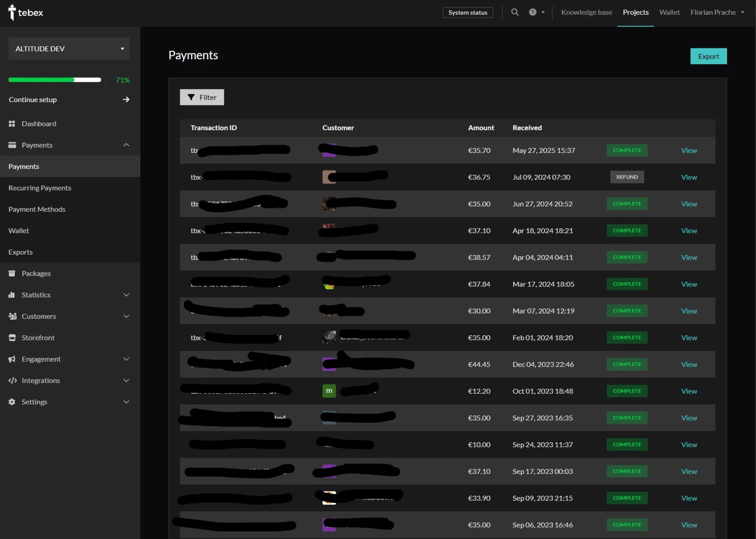Click the Dashboard grid icon
The image size is (756, 539).
pyautogui.click(x=12, y=124)
